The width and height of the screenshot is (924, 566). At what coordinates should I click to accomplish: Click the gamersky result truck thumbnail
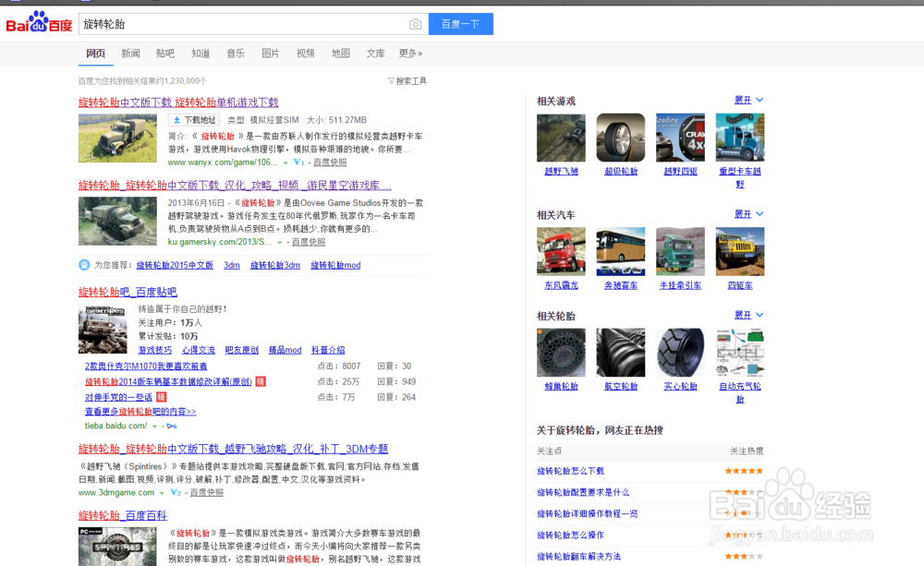[118, 222]
